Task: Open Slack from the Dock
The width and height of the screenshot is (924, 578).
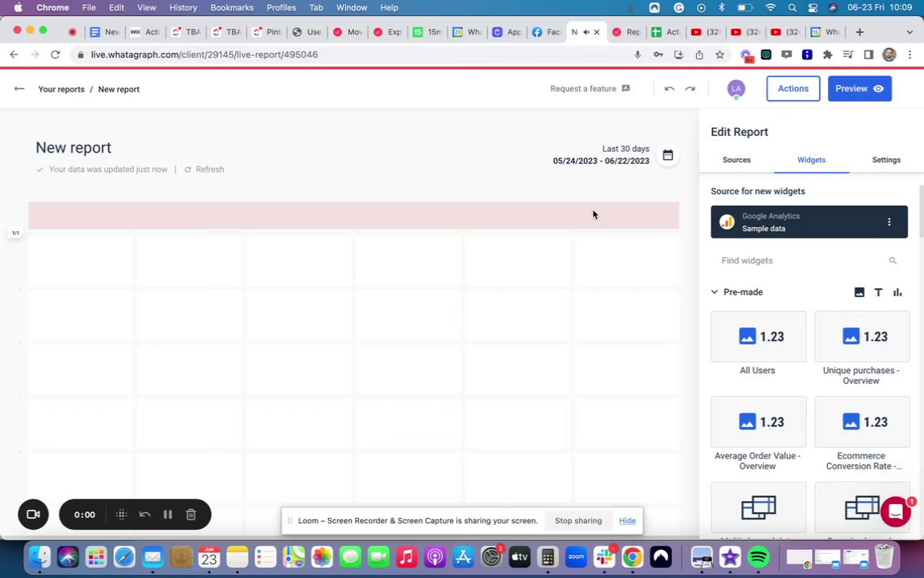Action: click(x=604, y=557)
